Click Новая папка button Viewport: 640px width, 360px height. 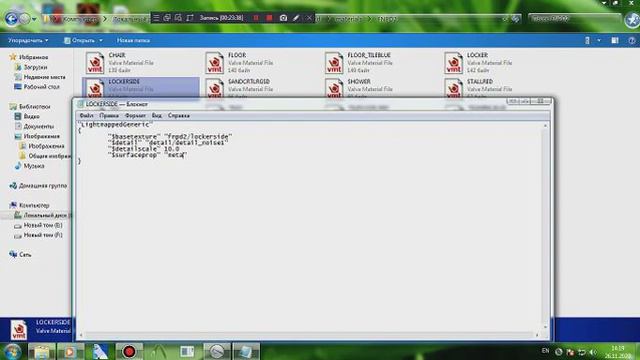coord(133,40)
